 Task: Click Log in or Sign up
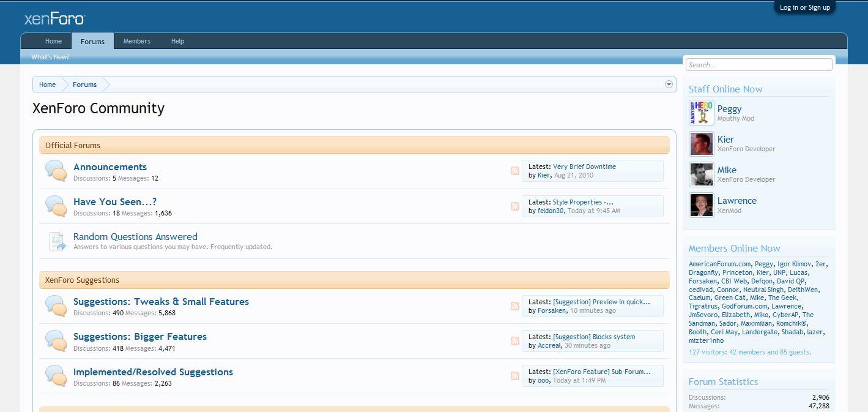point(805,7)
